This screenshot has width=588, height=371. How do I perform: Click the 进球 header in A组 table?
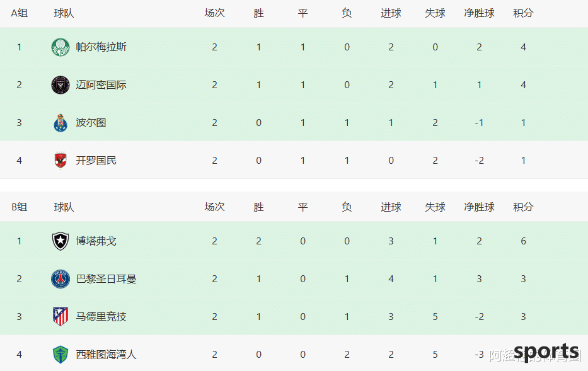[391, 13]
